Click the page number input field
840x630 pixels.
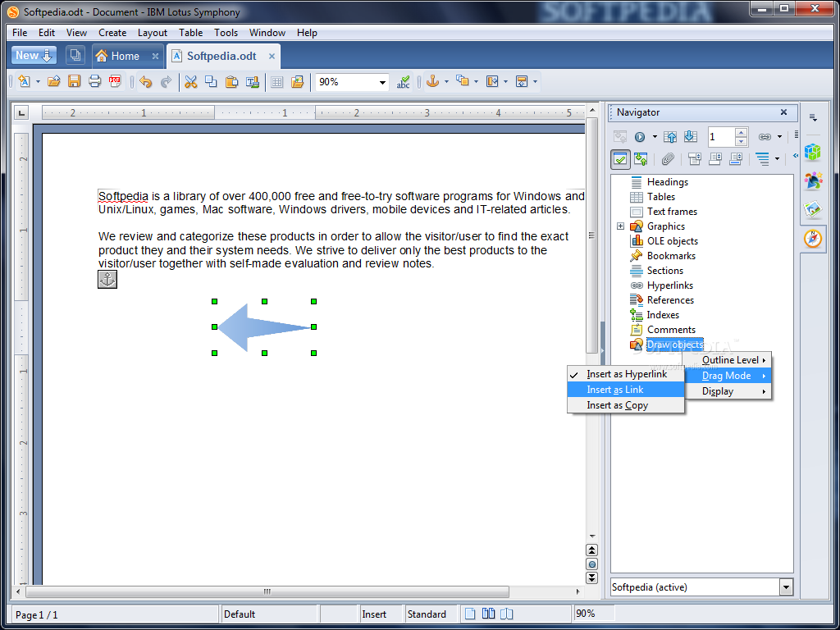(721, 137)
